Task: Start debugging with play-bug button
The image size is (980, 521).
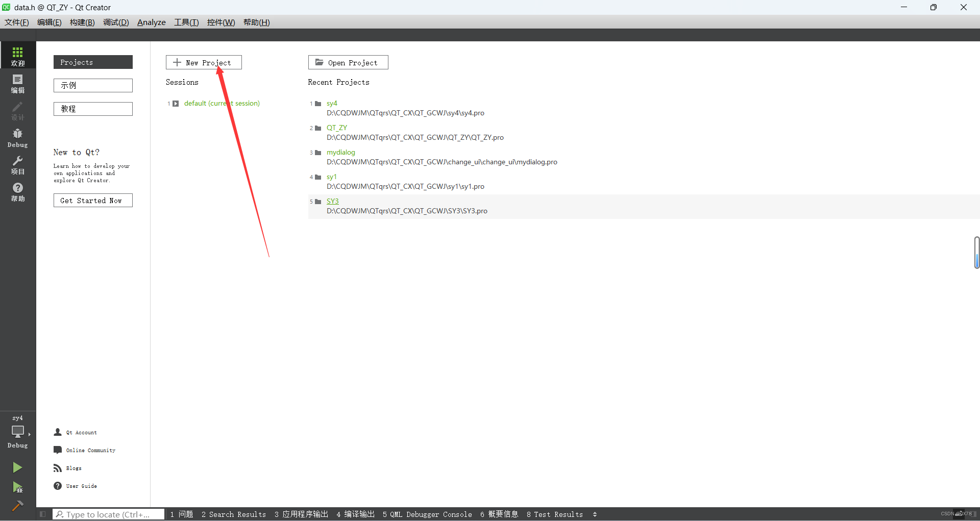Action: click(x=17, y=487)
